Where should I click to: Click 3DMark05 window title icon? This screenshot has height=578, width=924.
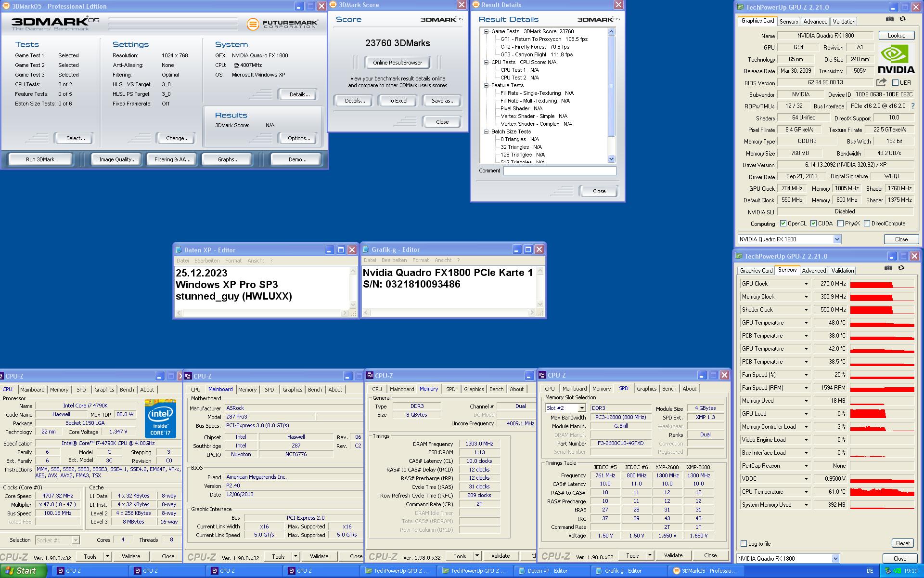pos(6,6)
